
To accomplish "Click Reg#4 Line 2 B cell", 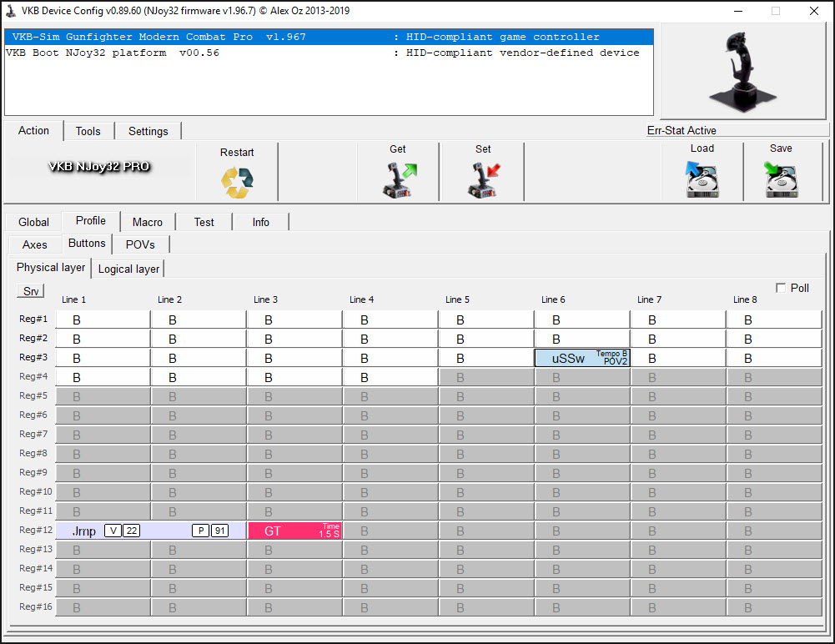I will pos(199,377).
